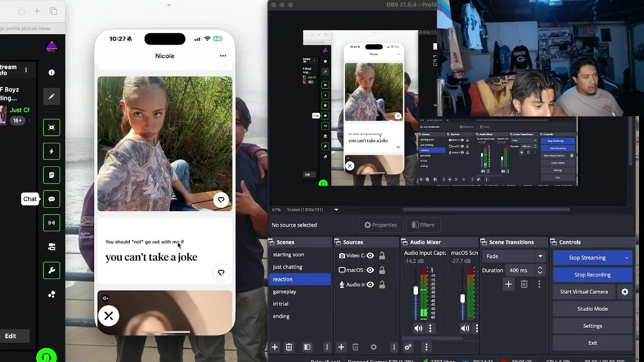Like the "you can't take a joke" prompt
The height and width of the screenshot is (362, 644).
[221, 273]
